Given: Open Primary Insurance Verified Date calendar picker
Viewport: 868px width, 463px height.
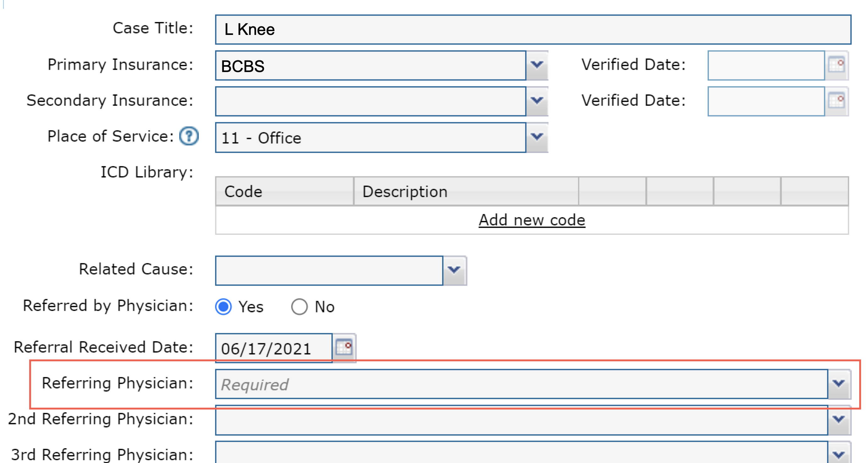Looking at the screenshot, I should click(x=836, y=65).
